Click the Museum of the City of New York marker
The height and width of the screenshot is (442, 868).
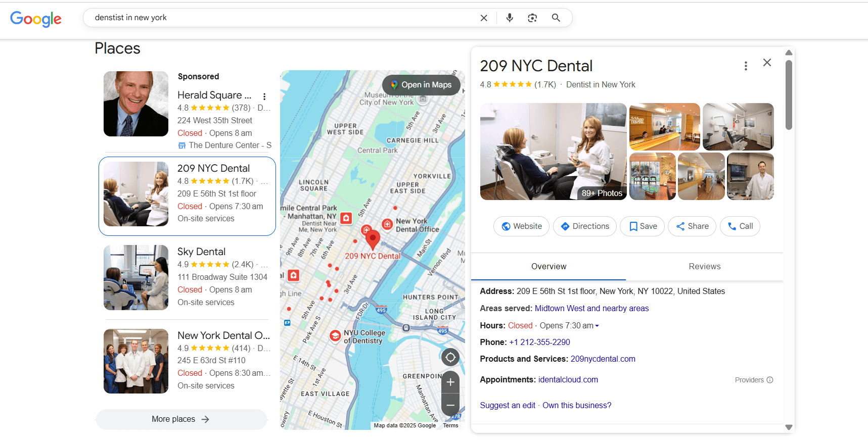click(x=424, y=99)
